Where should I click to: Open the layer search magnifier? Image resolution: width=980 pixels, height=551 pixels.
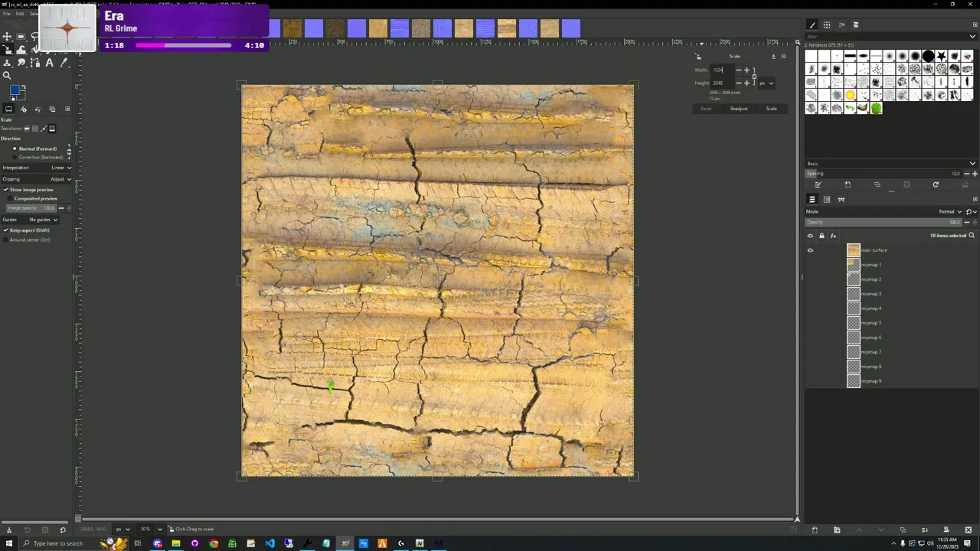[x=972, y=236]
